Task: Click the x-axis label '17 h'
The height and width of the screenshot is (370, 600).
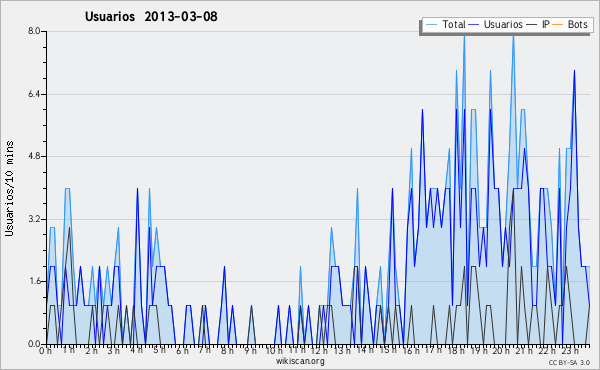Action: pos(433,350)
